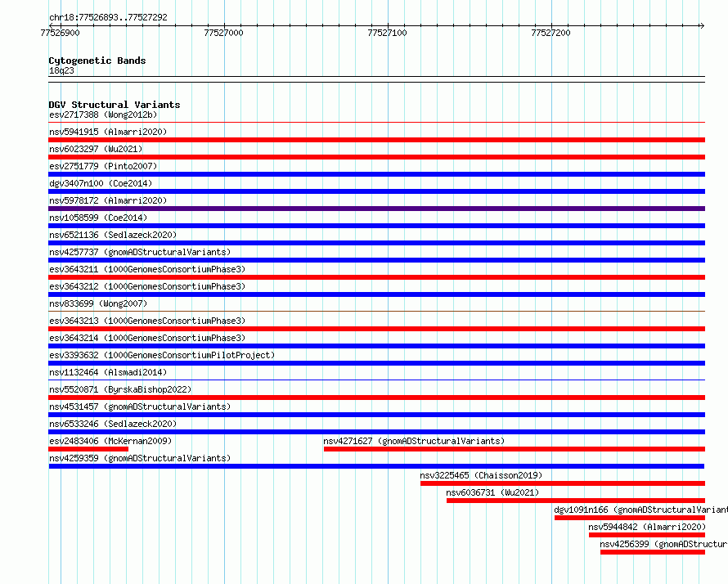This screenshot has height=584, width=728.
Task: Select the nsv6533246 (Sedlazeck2020) variant label
Action: 113,424
